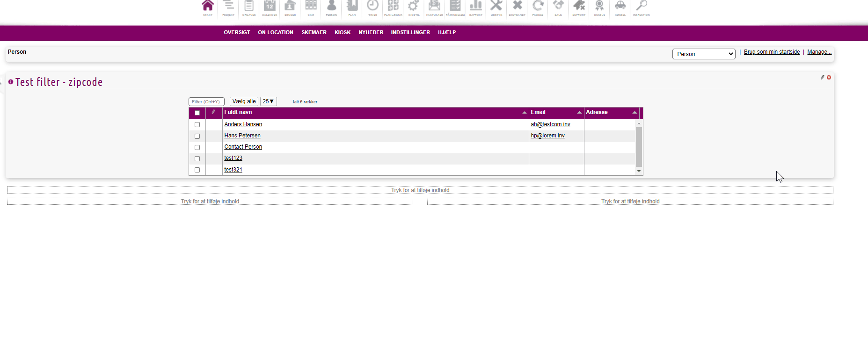Click the red close icon on widget
This screenshot has height=337, width=868.
829,78
